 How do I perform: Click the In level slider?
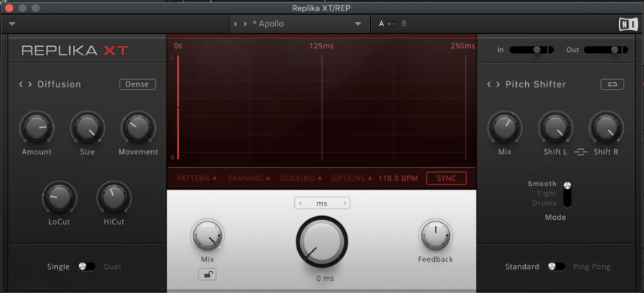pos(531,50)
